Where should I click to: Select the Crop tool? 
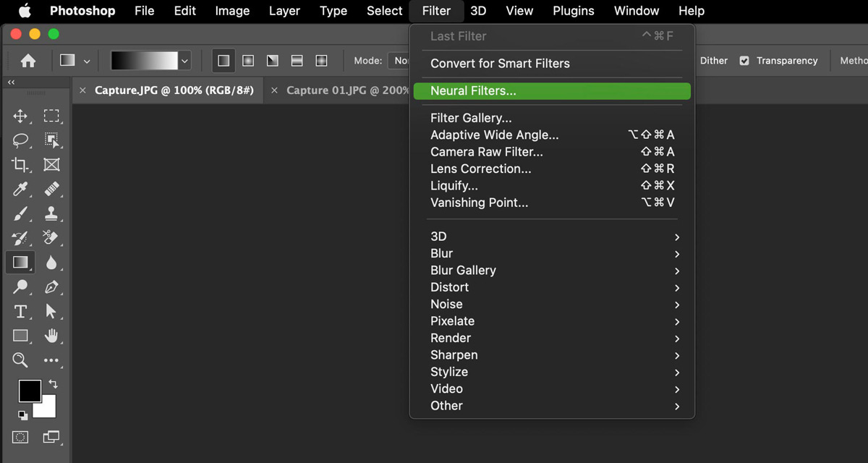tap(20, 165)
